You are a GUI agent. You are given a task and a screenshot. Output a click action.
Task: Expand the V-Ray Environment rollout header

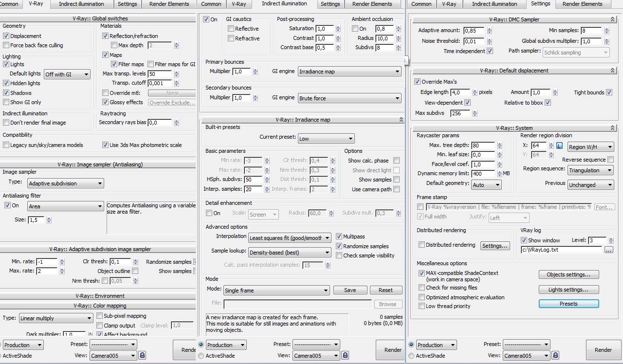click(x=99, y=296)
